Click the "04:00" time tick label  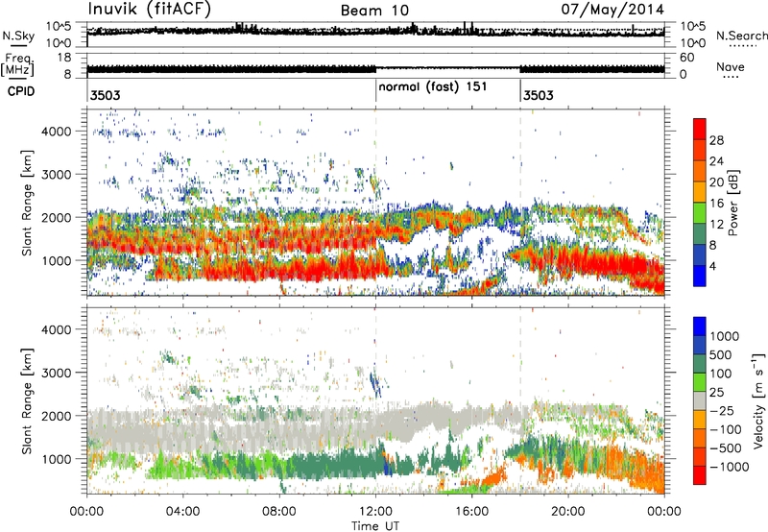182,512
